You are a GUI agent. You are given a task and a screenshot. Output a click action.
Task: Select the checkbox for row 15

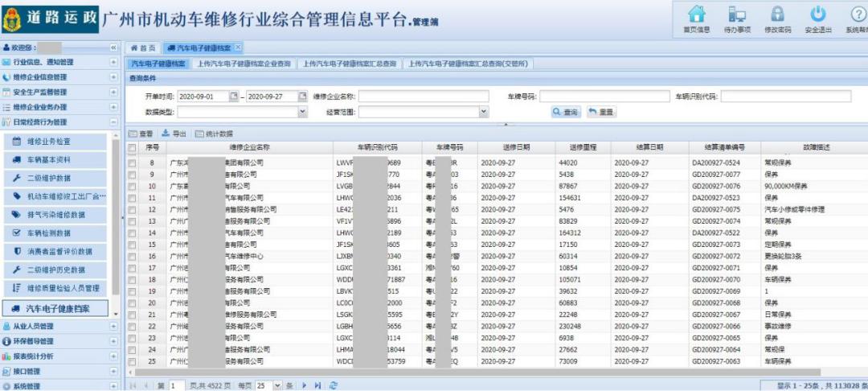tap(133, 244)
